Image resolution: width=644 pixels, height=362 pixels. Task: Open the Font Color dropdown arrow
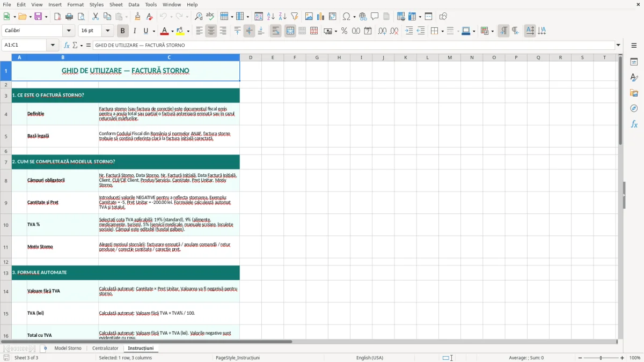point(172,31)
